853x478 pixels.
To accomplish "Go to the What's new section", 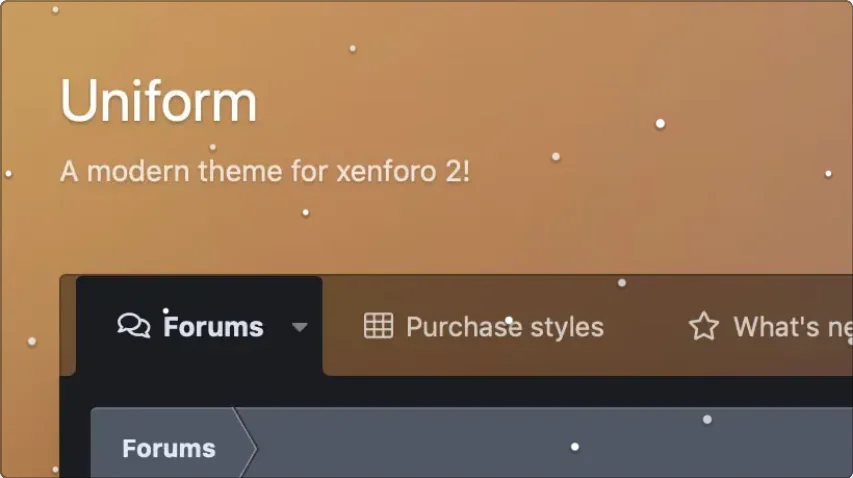I will pyautogui.click(x=771, y=326).
